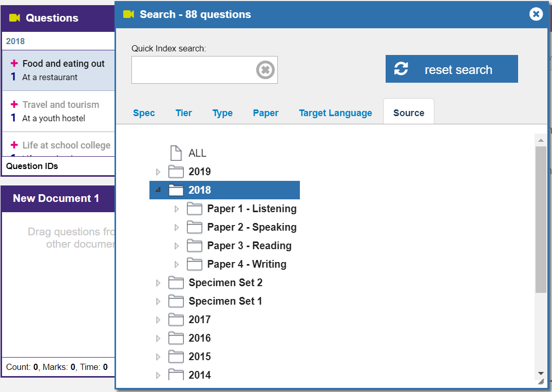Click into the Quick Index search box

click(x=193, y=70)
